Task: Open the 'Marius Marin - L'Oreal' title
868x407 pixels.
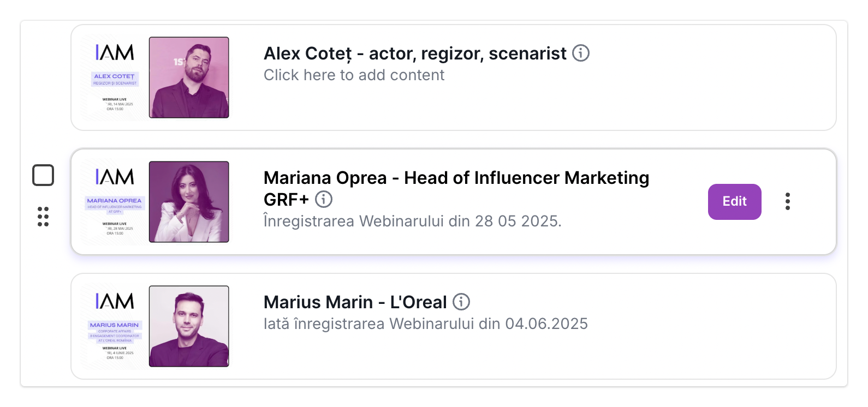Action: pyautogui.click(x=355, y=302)
